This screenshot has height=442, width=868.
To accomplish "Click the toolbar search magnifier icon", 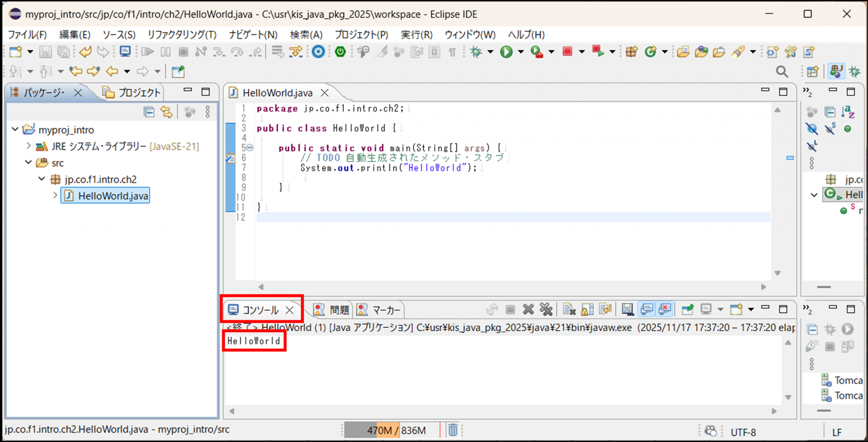I will tap(782, 72).
